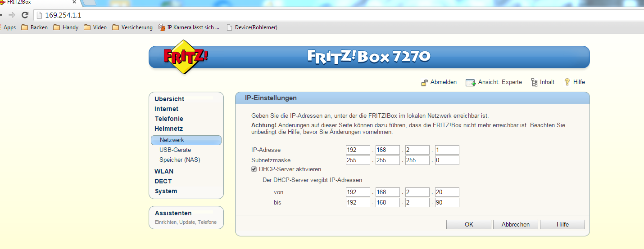Open the Backen bookmark folder
Image resolution: width=644 pixels, height=249 pixels.
click(35, 27)
